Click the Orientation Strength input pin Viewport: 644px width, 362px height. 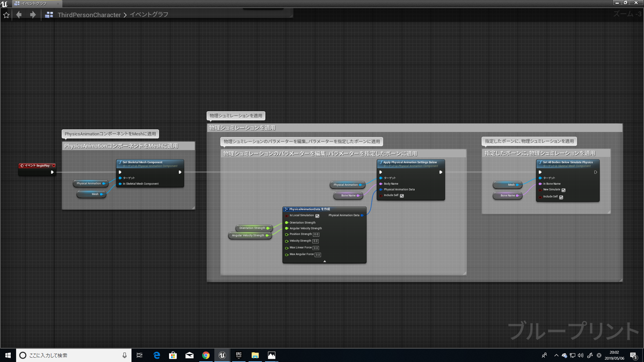point(287,222)
